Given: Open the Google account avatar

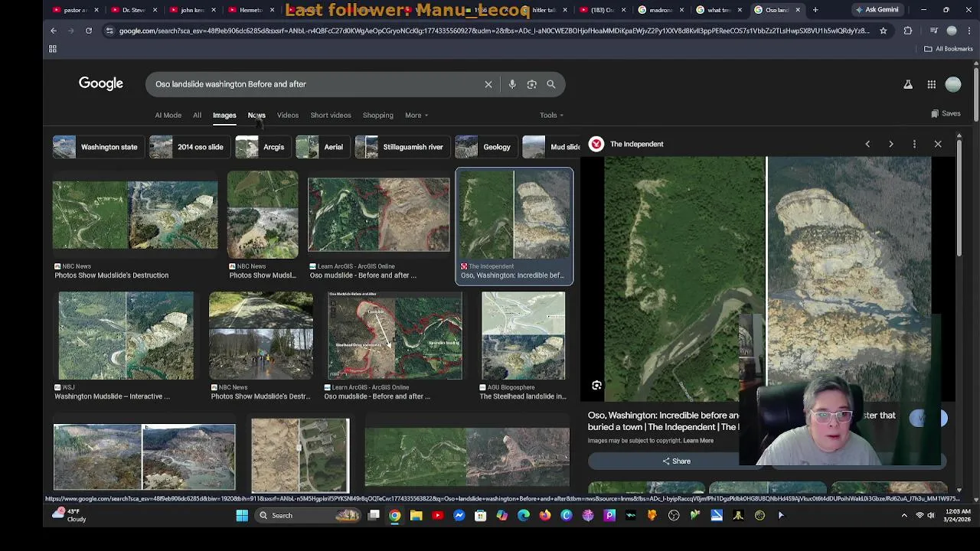Looking at the screenshot, I should (x=953, y=84).
